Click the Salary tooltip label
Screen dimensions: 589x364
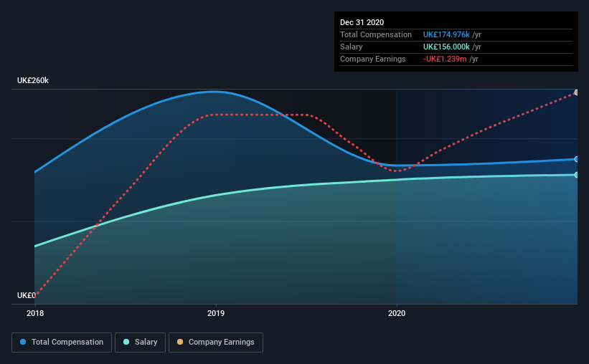coord(352,47)
